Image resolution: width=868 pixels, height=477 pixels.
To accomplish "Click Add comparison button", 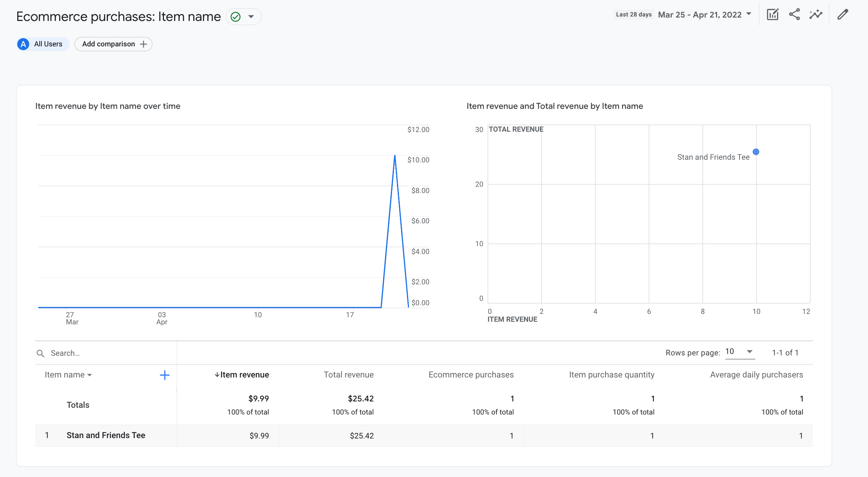I will coord(113,44).
